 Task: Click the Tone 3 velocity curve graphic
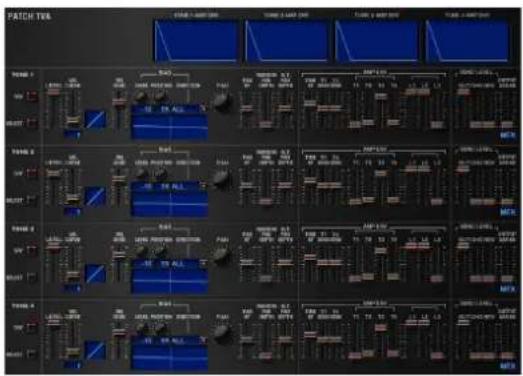[95, 274]
